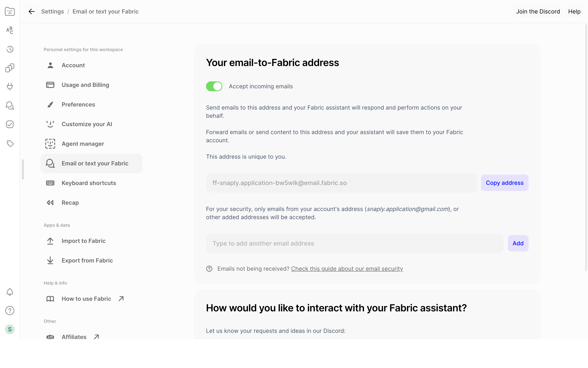Screen dimensions: 588x368
Task: Click the Add email button
Action: 518,243
